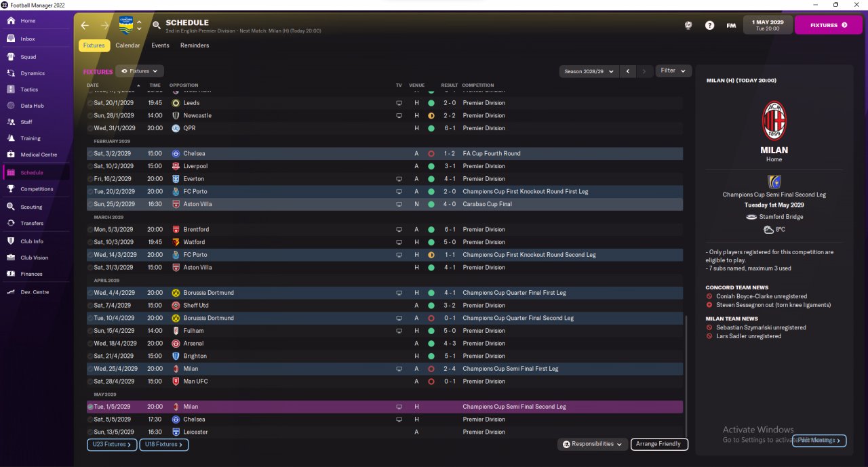Click the TV icon in Leeds row
868x467 pixels.
coord(399,103)
